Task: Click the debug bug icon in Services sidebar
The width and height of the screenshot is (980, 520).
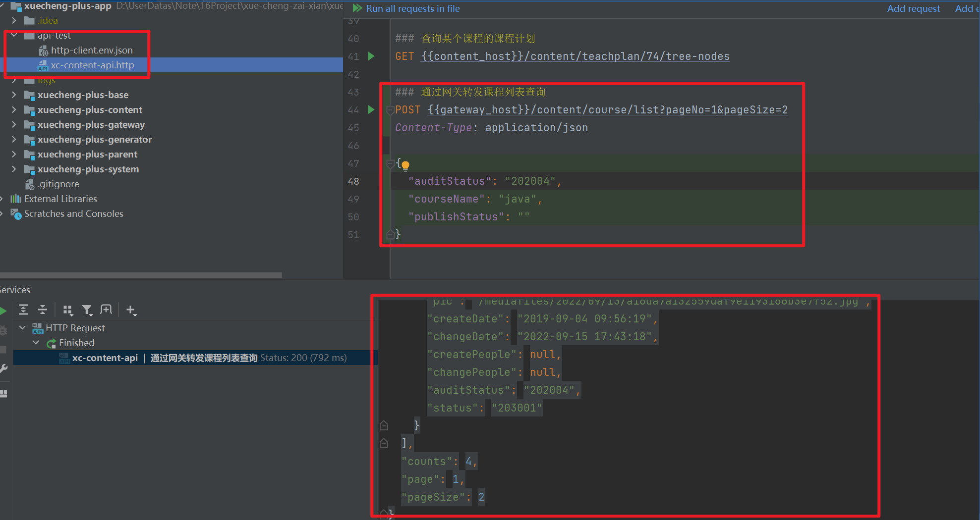Action: pyautogui.click(x=3, y=330)
